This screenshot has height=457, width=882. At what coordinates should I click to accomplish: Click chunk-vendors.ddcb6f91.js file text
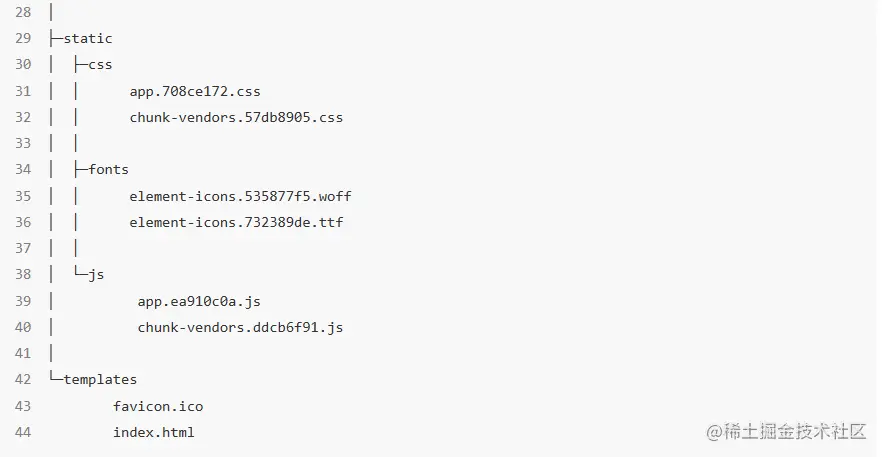point(240,327)
